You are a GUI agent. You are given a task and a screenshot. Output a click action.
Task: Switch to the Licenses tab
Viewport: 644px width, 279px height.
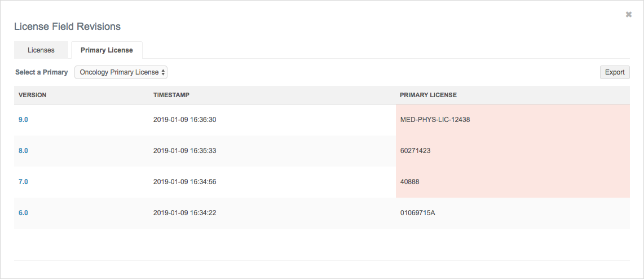[x=41, y=50]
